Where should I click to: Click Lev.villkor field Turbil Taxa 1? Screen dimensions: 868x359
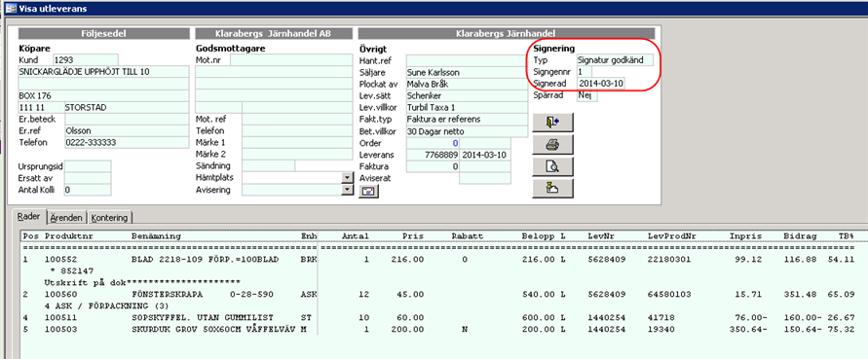point(468,107)
